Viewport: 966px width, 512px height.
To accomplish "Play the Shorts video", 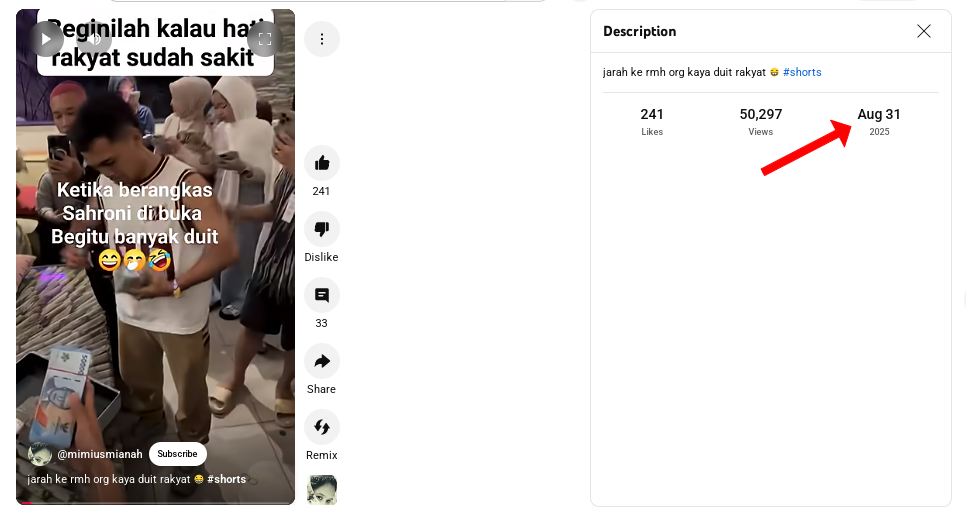I will pos(46,39).
